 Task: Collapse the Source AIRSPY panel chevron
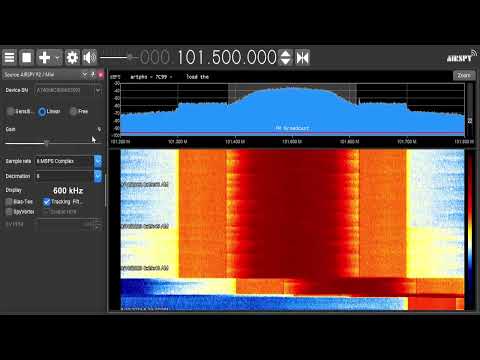click(x=85, y=74)
